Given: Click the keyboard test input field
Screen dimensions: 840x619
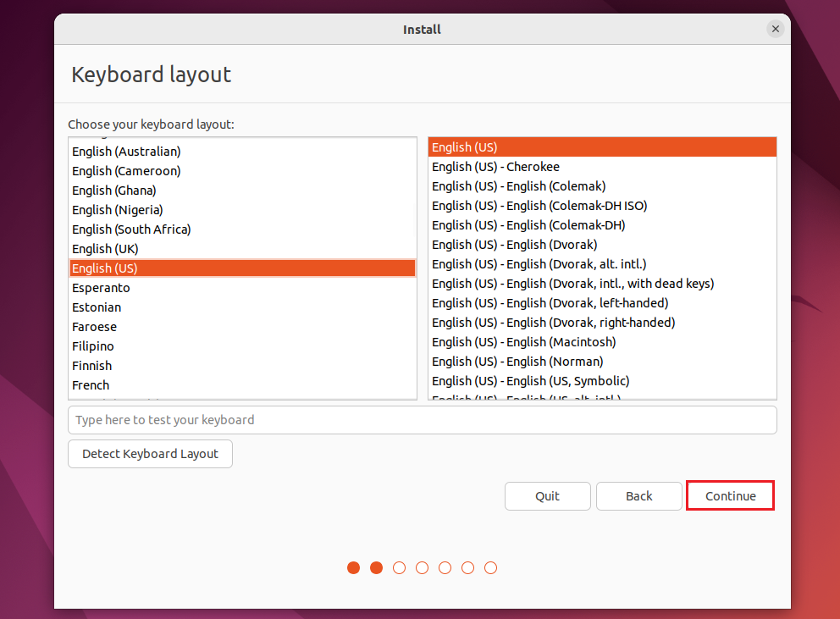Looking at the screenshot, I should tap(422, 419).
